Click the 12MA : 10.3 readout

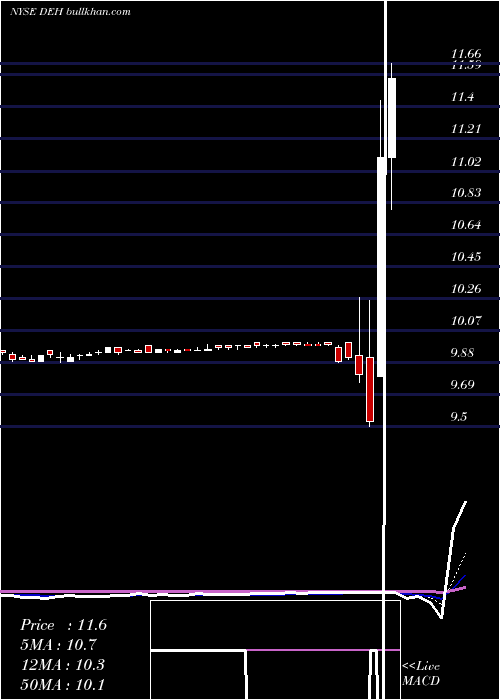coord(63,665)
